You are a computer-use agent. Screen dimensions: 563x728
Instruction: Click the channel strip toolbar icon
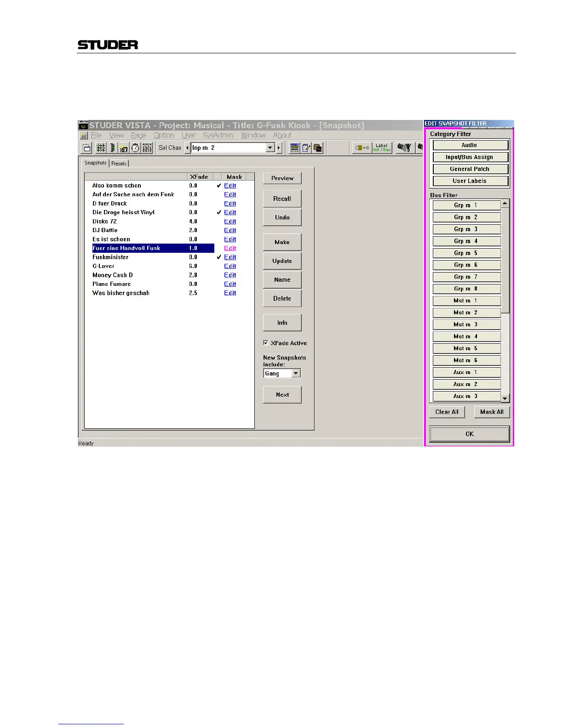(x=112, y=148)
